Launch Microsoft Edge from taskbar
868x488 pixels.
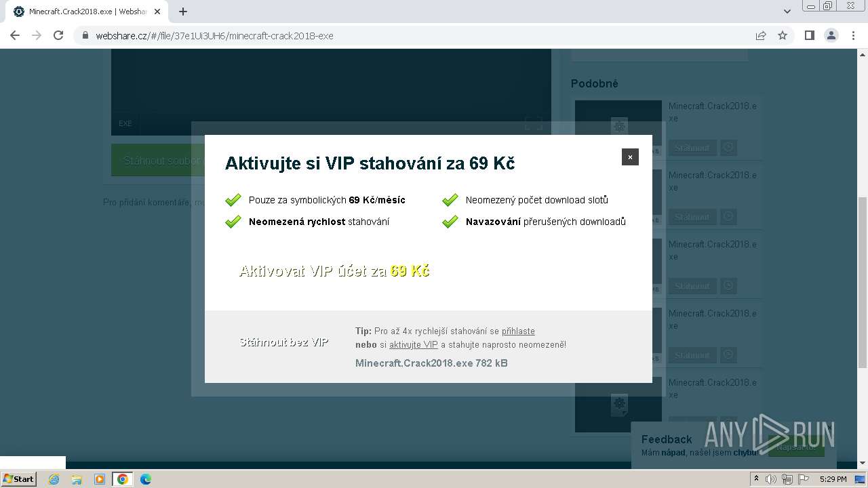pyautogui.click(x=146, y=479)
